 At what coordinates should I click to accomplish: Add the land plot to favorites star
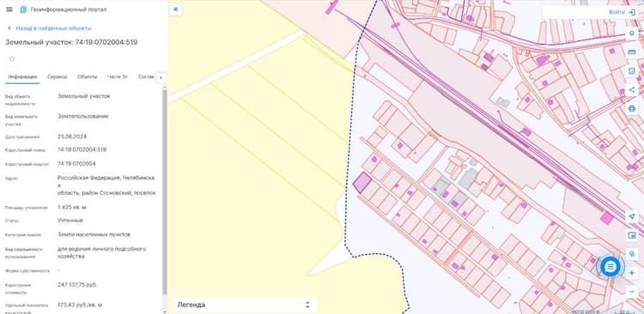12,58
